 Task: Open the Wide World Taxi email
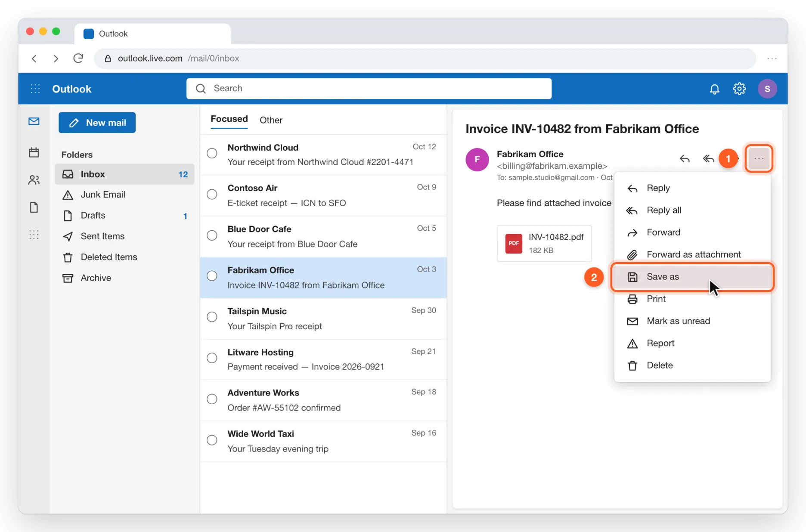(x=323, y=441)
